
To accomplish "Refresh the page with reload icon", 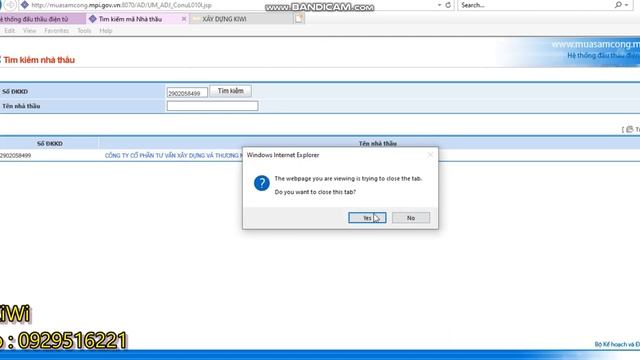I will (448, 5).
